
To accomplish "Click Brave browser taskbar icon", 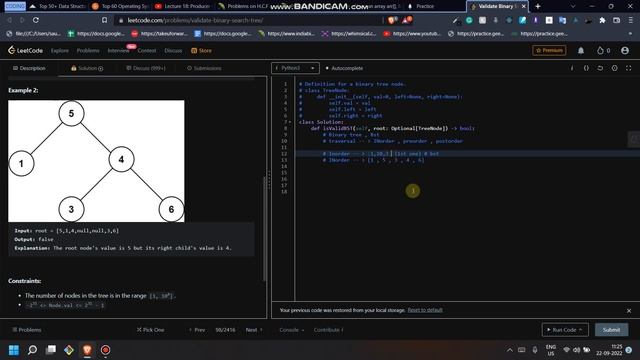I will 87,350.
